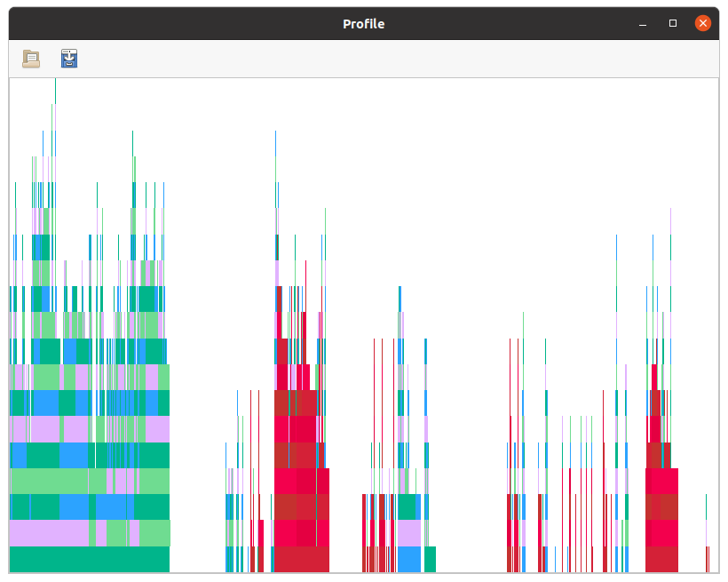Click the Profile title bar text
The width and height of the screenshot is (728, 582).
pos(363,24)
